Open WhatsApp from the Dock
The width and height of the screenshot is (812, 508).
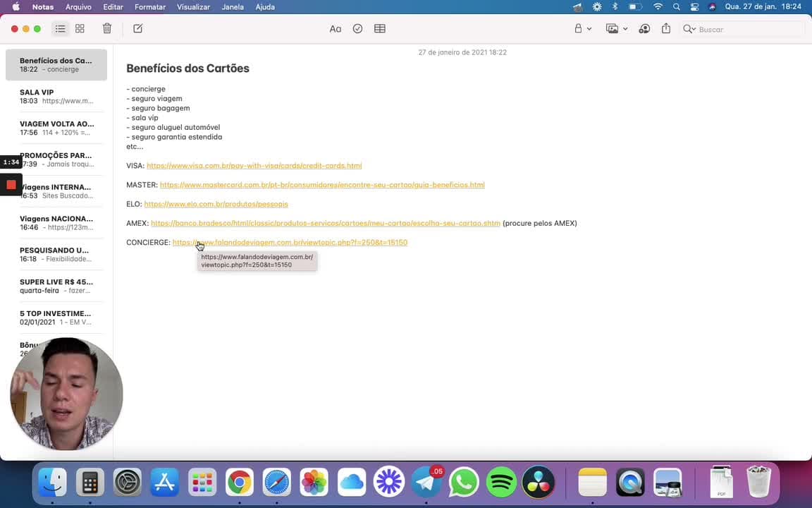coord(464,482)
